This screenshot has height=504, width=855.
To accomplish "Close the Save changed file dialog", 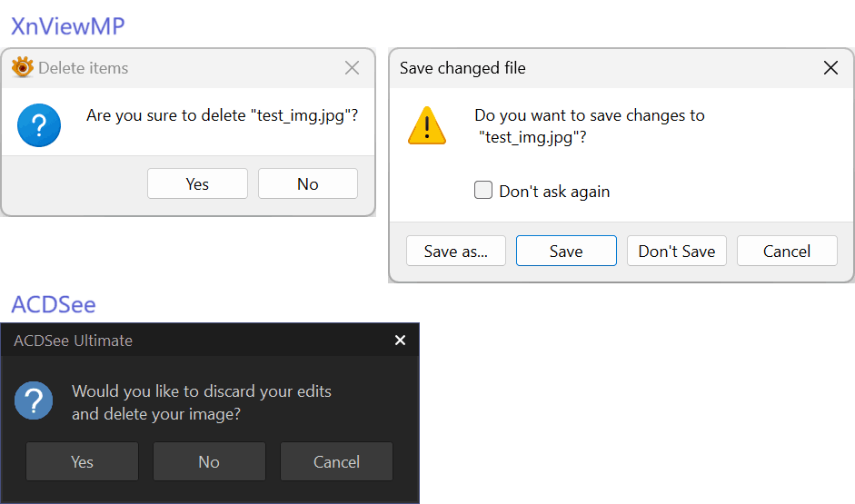I will [830, 68].
